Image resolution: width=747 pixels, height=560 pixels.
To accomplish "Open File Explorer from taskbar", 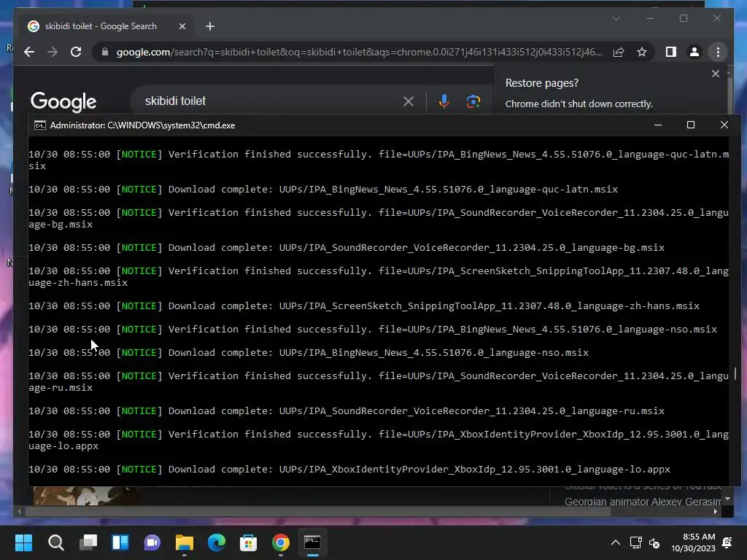I will (x=185, y=542).
